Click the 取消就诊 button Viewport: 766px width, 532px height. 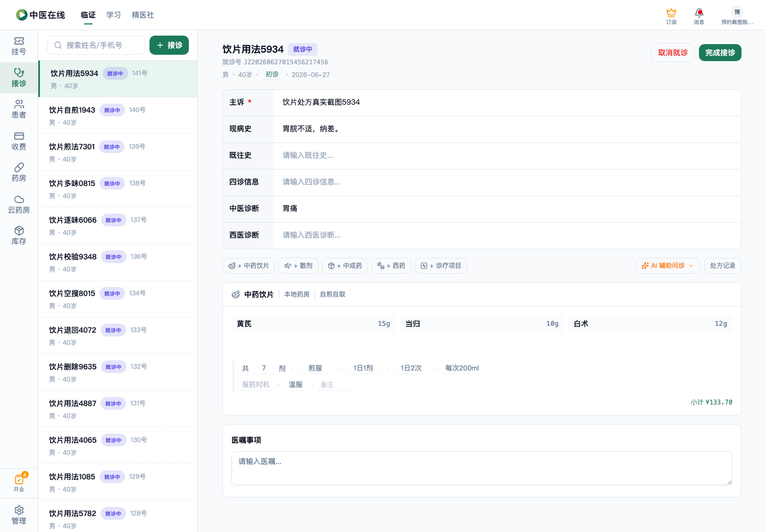pos(673,53)
